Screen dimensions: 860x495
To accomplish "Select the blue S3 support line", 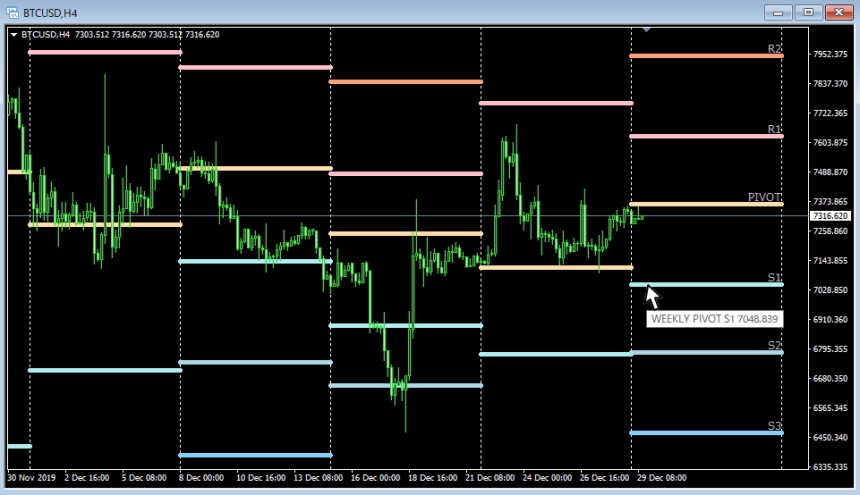I will click(x=706, y=433).
